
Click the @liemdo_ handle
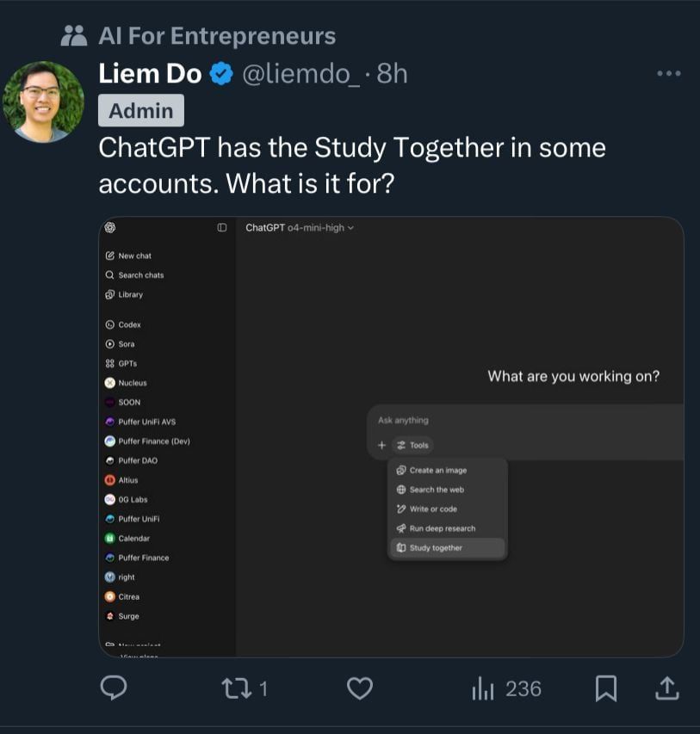click(301, 74)
